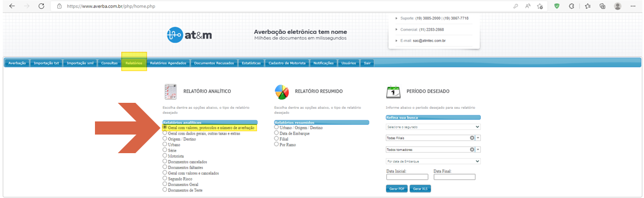Expand the Todos tomadores dropdown arrow
The image size is (644, 198).
478,149
